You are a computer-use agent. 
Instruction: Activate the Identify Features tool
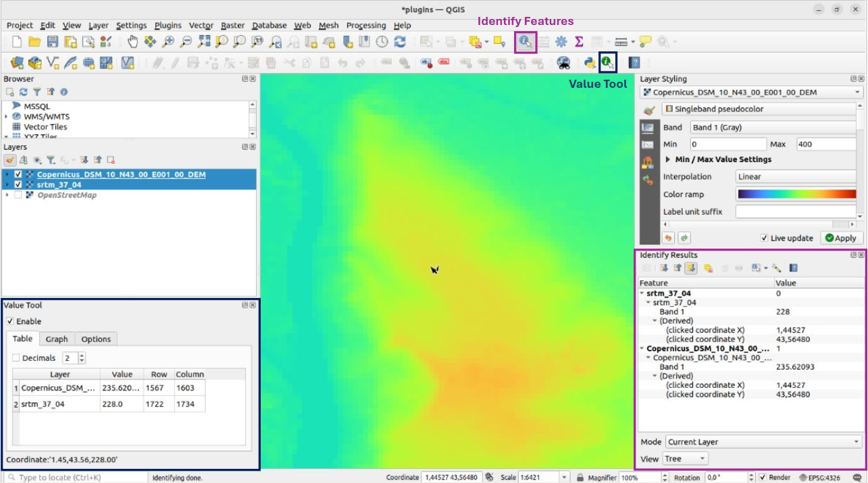coord(526,42)
